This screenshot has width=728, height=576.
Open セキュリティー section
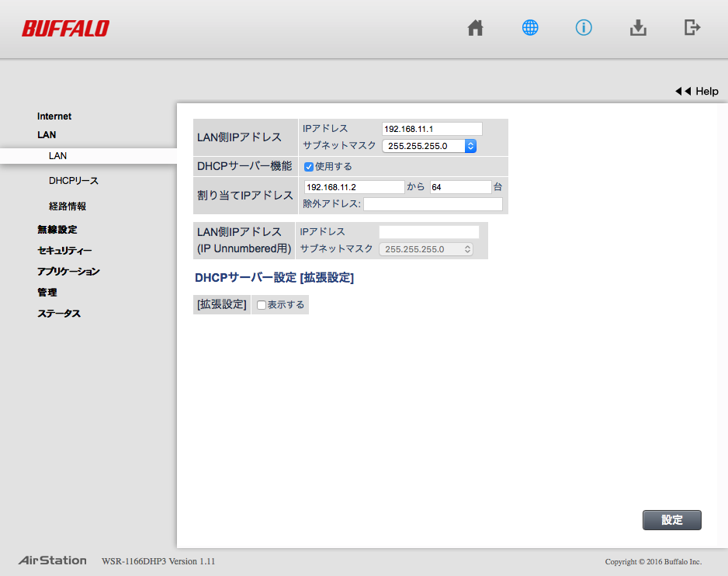(64, 251)
